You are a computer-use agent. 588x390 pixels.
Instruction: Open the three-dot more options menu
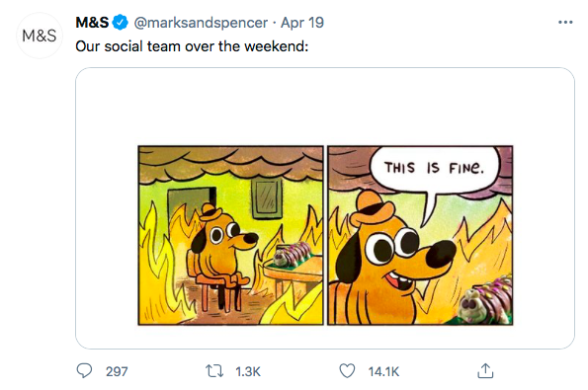coord(565,23)
